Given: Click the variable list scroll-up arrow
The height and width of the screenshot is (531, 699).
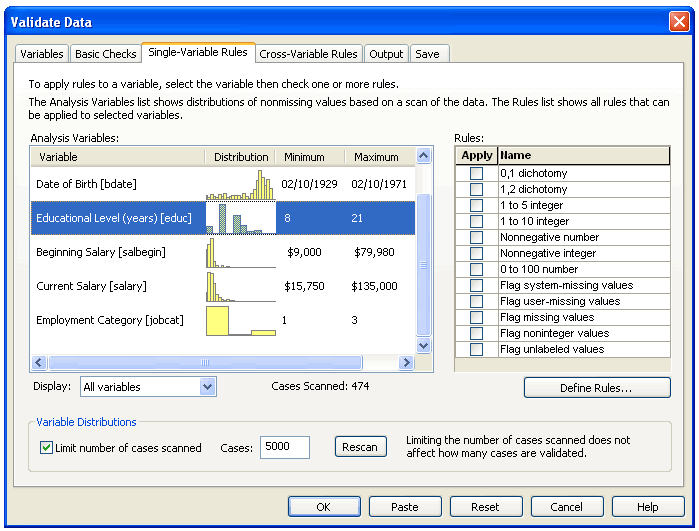Looking at the screenshot, I should click(424, 156).
